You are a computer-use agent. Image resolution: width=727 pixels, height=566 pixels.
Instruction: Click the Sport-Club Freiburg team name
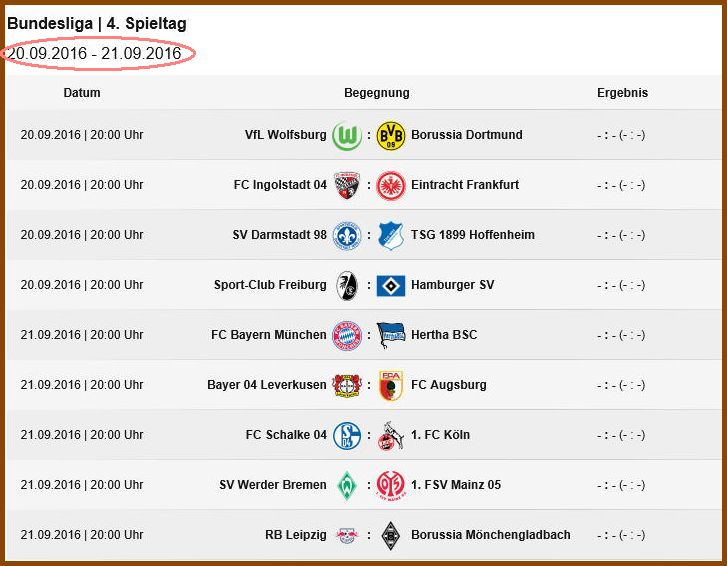[x=270, y=285]
